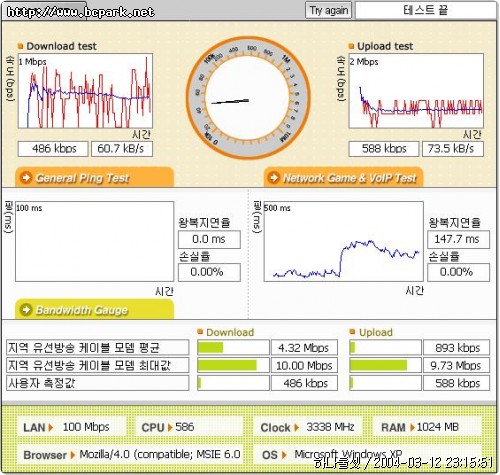
Task: Click the 10.00 Mbps download value
Action: (304, 365)
